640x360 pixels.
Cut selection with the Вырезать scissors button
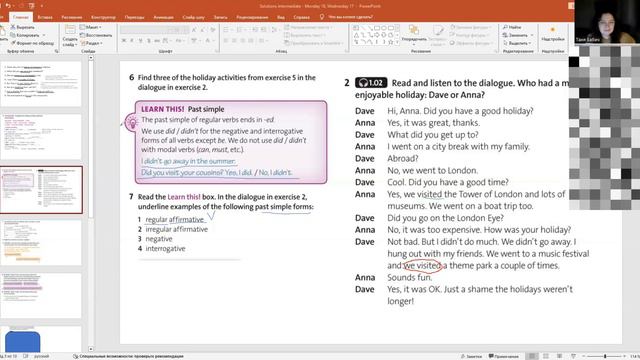[x=22, y=27]
